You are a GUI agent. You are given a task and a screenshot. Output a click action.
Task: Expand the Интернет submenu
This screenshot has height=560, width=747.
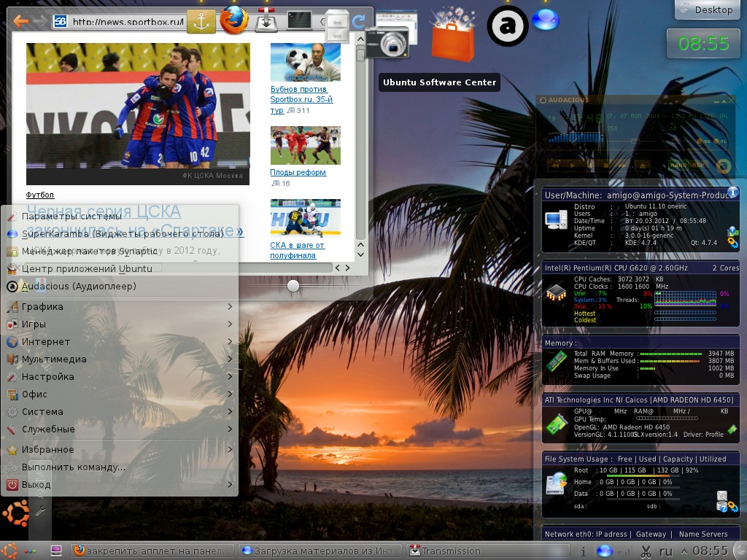[x=119, y=342]
